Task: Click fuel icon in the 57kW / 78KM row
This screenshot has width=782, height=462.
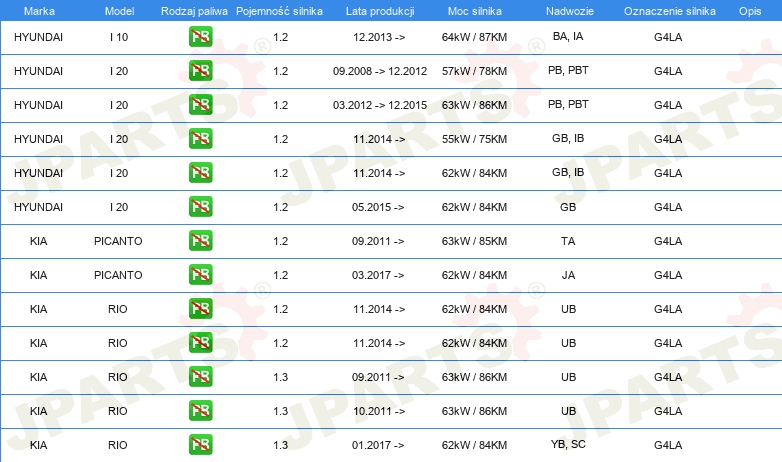Action: pyautogui.click(x=200, y=71)
